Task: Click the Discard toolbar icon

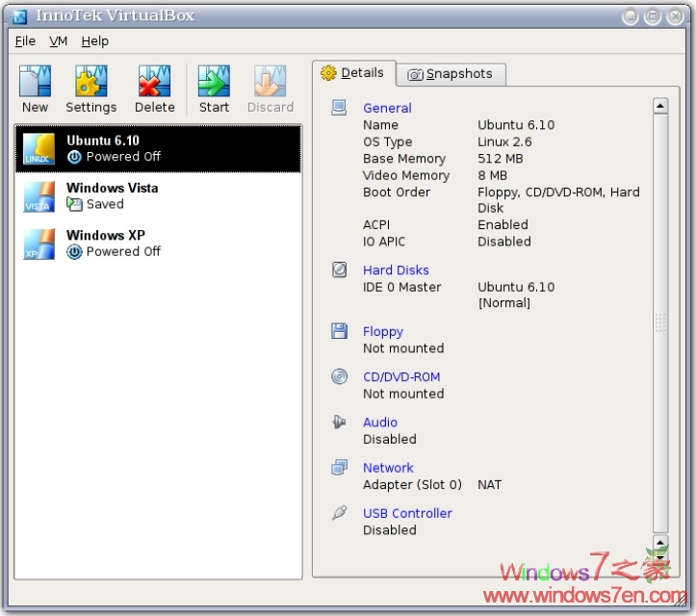Action: tap(270, 82)
